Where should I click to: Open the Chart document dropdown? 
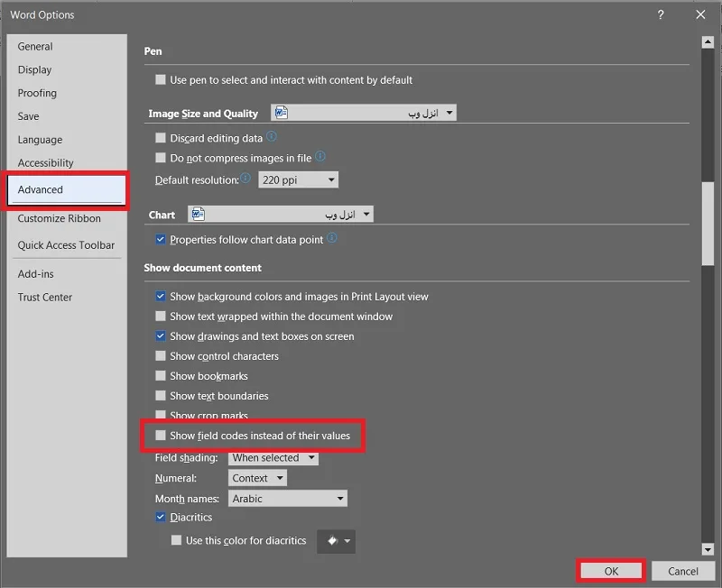281,214
